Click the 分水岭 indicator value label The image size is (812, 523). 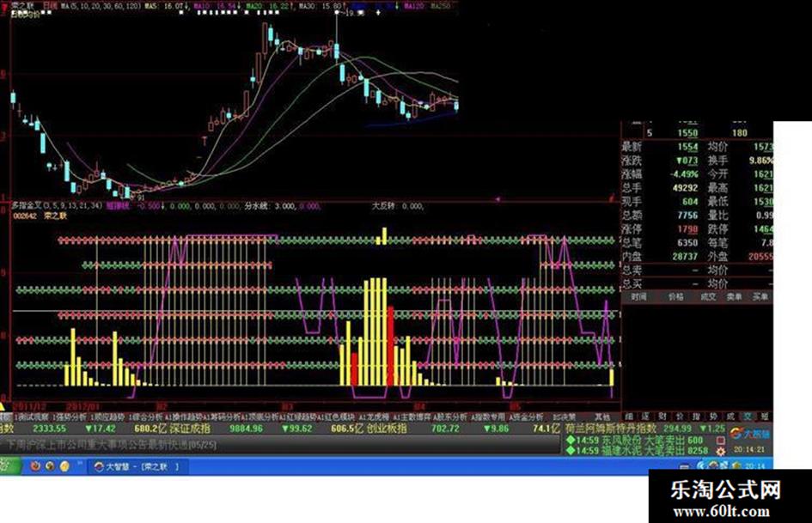click(271, 205)
